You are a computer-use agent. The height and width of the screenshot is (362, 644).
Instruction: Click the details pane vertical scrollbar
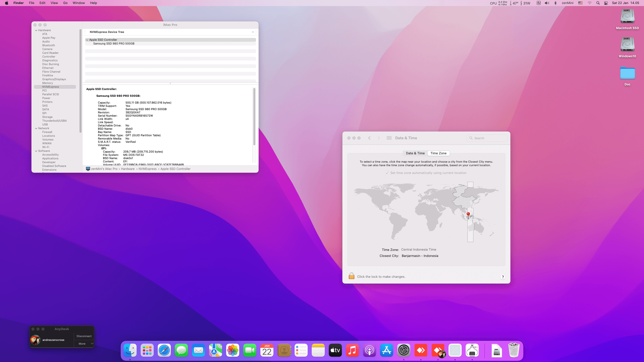[254, 116]
